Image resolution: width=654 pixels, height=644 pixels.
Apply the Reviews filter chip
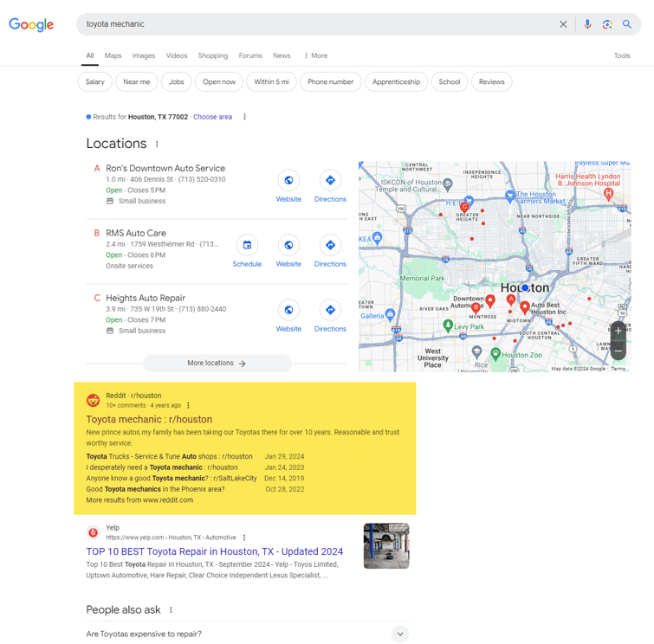pos(492,81)
